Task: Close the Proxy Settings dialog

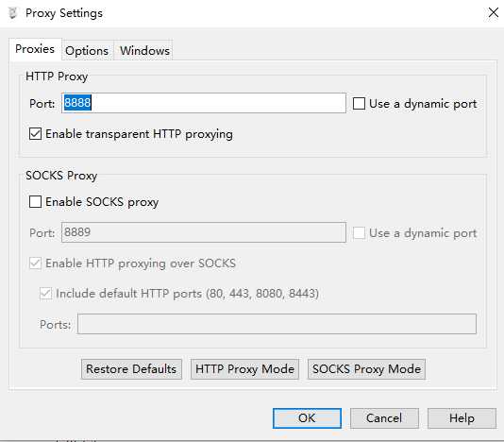Action: 494,13
